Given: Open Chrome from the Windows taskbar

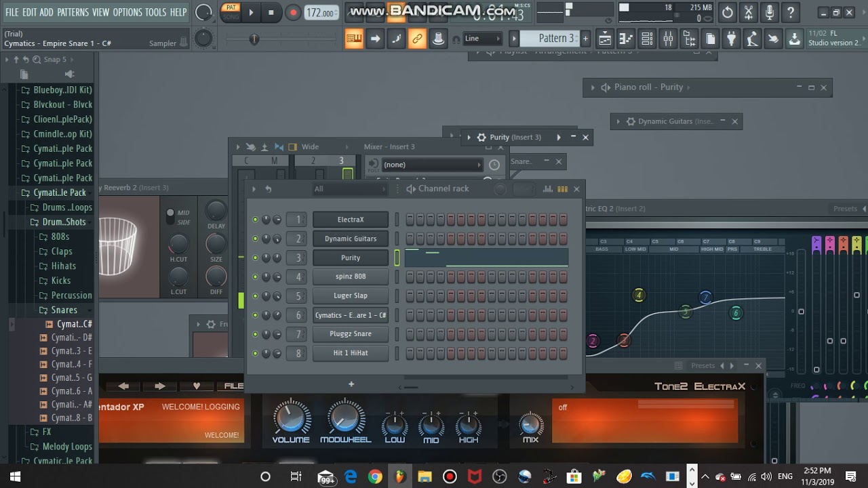Looking at the screenshot, I should coord(375,477).
